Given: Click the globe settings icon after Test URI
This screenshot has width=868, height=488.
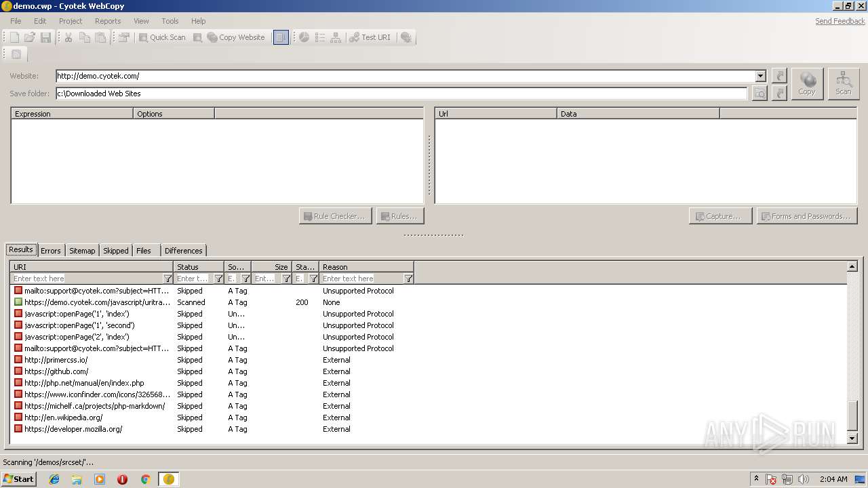Looking at the screenshot, I should (x=406, y=37).
